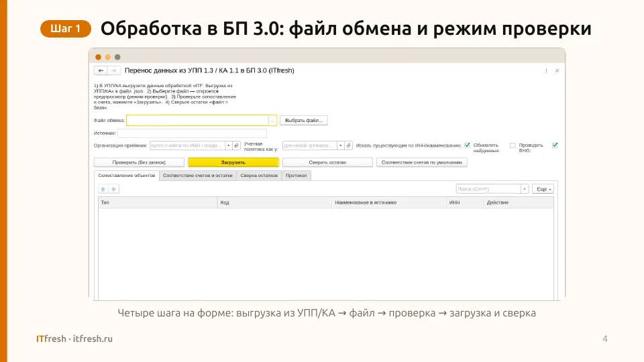Toggle the Проводить ВНО checkbox
The image size is (644, 362).
pyautogui.click(x=555, y=145)
